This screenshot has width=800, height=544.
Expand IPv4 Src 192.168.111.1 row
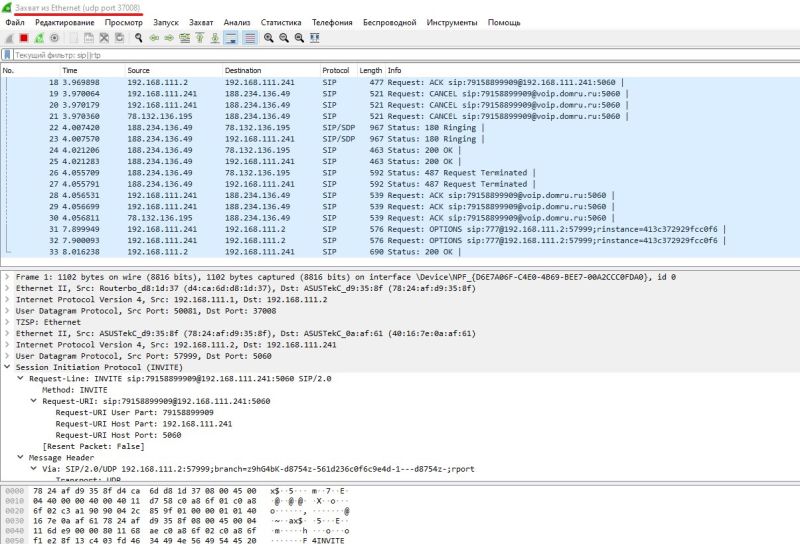[7, 300]
